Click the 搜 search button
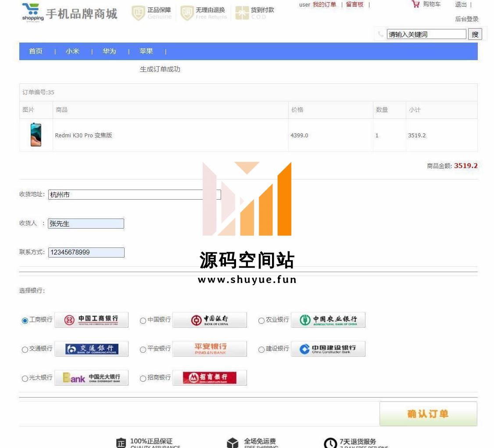Screen dimensions: 494x448 click(x=475, y=34)
